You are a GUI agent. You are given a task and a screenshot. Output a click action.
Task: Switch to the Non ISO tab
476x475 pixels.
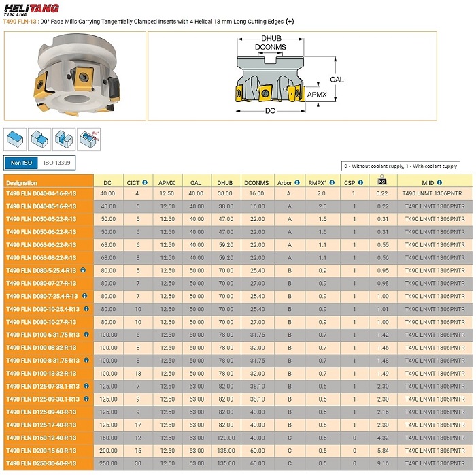pyautogui.click(x=21, y=163)
